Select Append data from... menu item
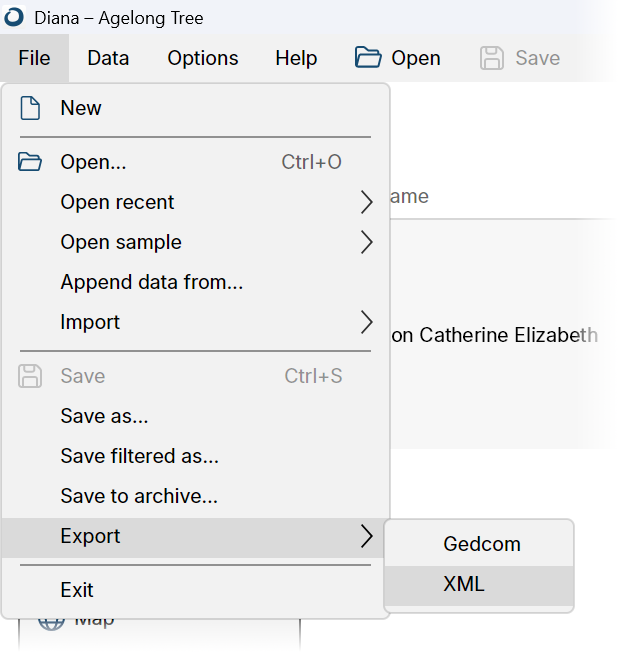Viewport: 618px width, 652px height. coord(151,282)
